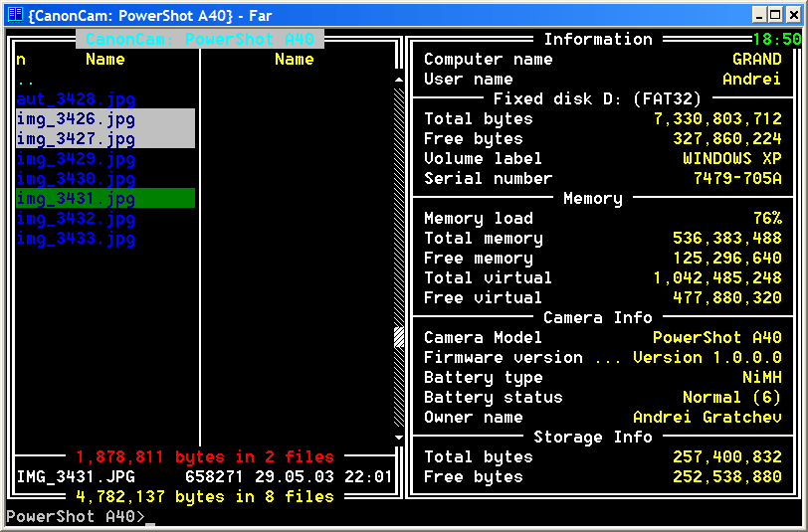
Task: Click the Storage Info section heading
Action: 593,438
